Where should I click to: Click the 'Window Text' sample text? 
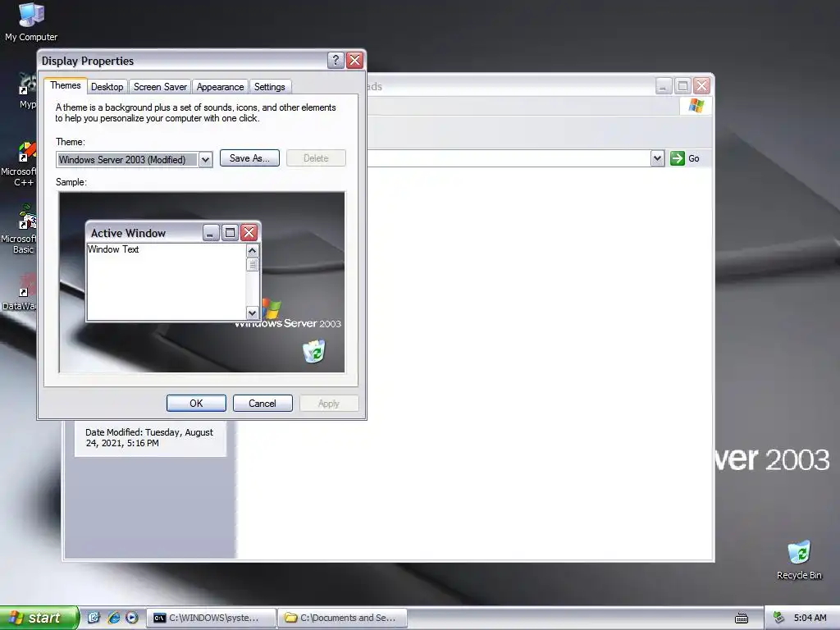[113, 249]
